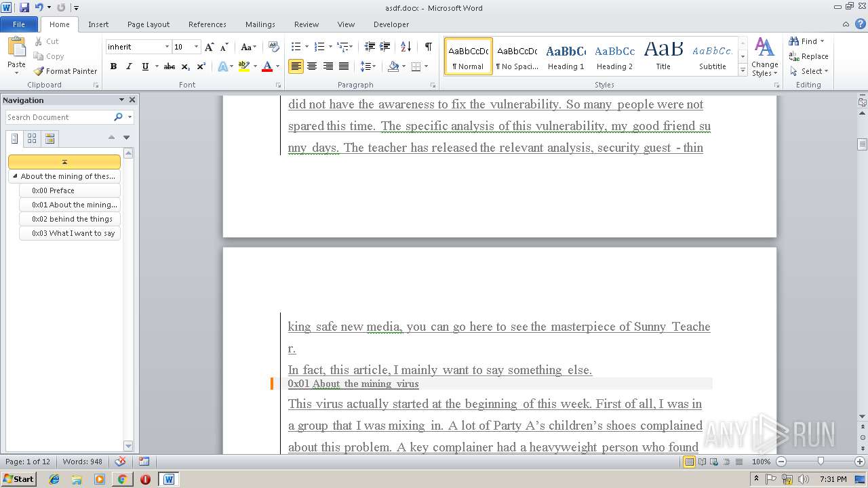The width and height of the screenshot is (868, 488).
Task: Select the Format Painter tool
Action: (x=66, y=71)
